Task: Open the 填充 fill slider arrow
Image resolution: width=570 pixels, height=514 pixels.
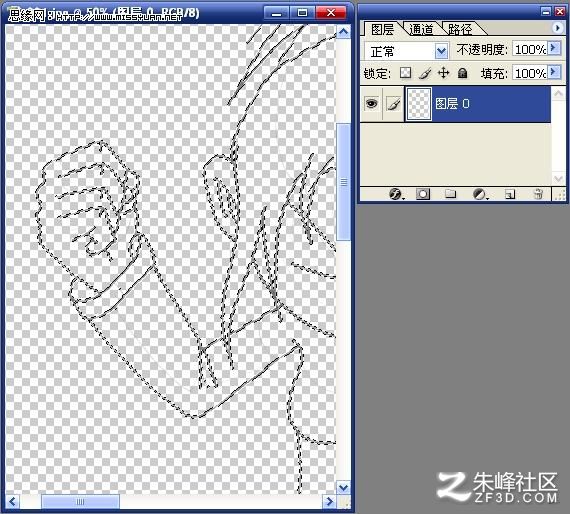Action: coord(554,72)
